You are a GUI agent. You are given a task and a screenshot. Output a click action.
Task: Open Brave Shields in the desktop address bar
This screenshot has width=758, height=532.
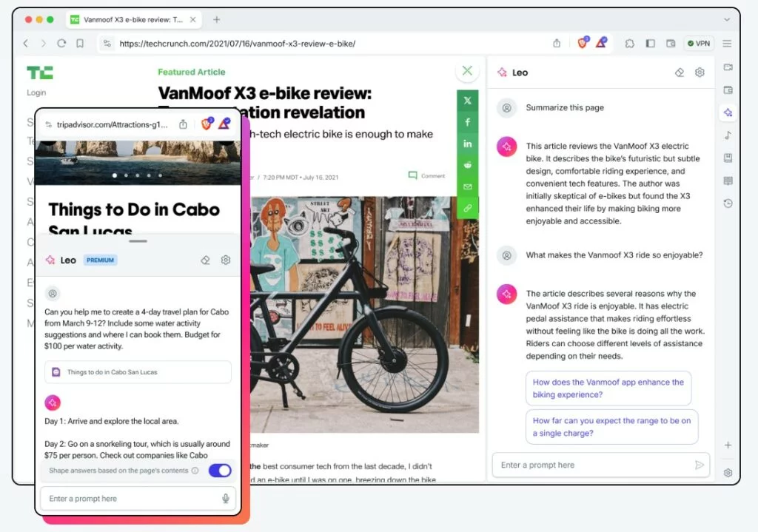point(583,44)
